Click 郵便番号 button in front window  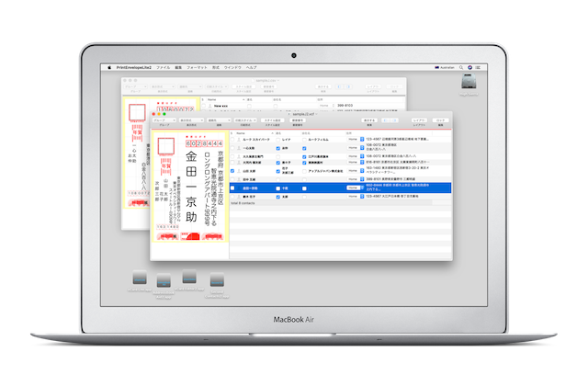[x=298, y=120]
